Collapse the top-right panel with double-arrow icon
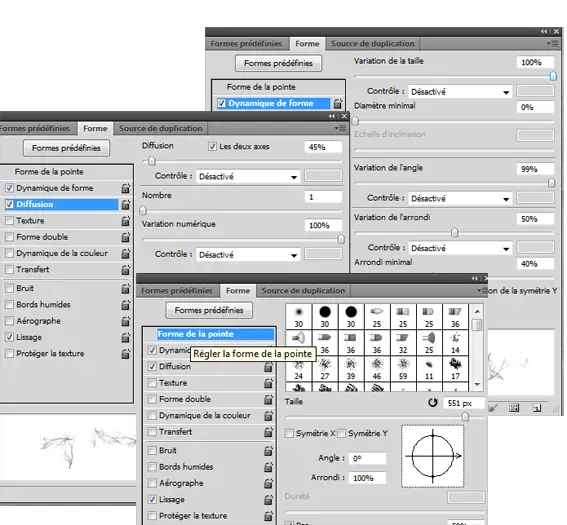 point(544,32)
